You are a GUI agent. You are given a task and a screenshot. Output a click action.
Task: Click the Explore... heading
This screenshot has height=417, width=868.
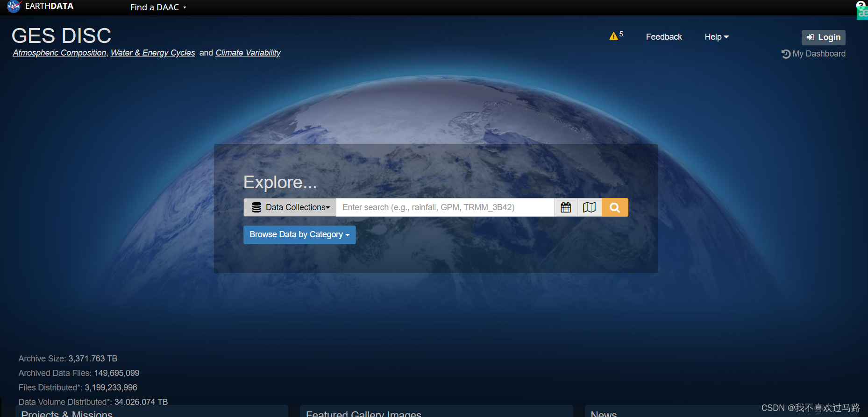280,182
